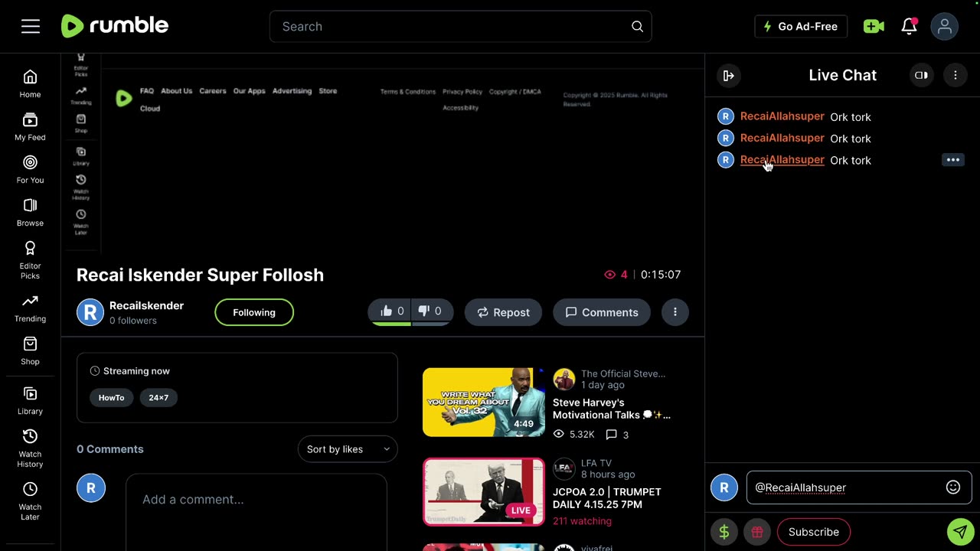
Task: Click Subscribe in the chat panel
Action: (814, 532)
